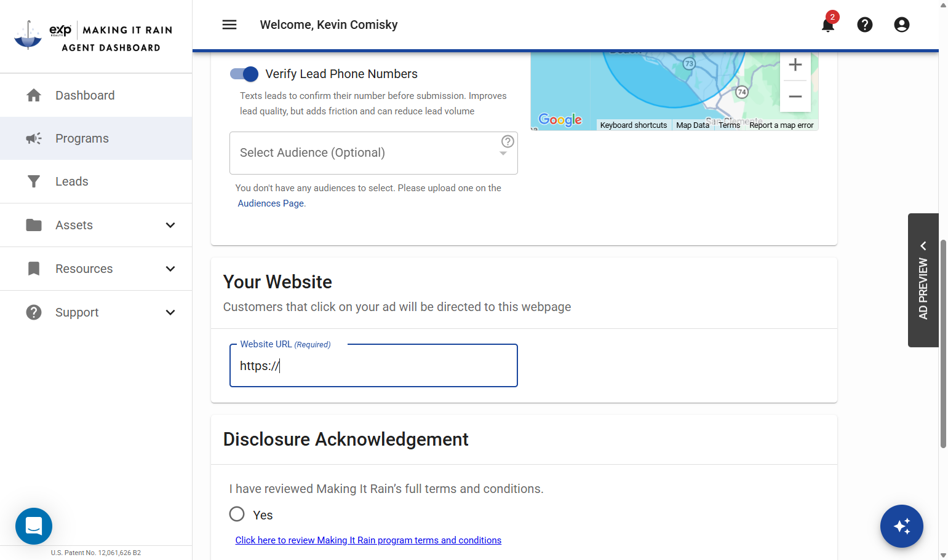Click the eXp Making It Rain logo
The image size is (948, 560).
(94, 36)
